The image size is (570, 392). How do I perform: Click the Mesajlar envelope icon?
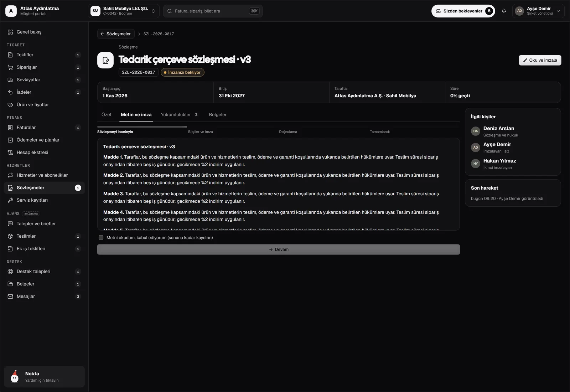click(10, 296)
